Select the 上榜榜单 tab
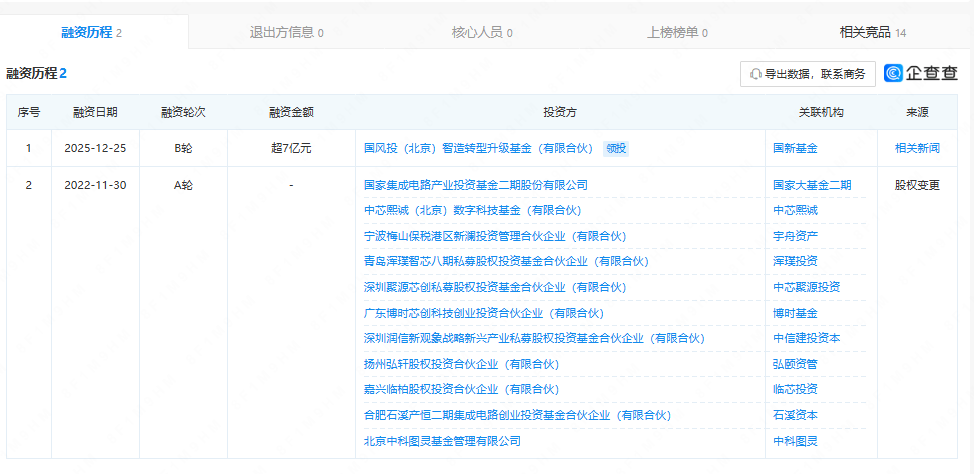The width and height of the screenshot is (974, 474). click(677, 32)
